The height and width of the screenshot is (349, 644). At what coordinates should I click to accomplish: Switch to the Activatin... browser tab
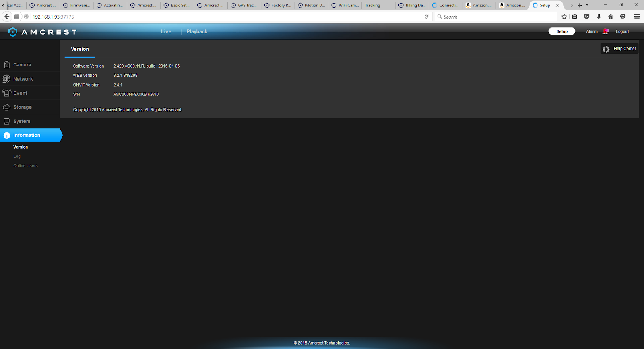(110, 5)
